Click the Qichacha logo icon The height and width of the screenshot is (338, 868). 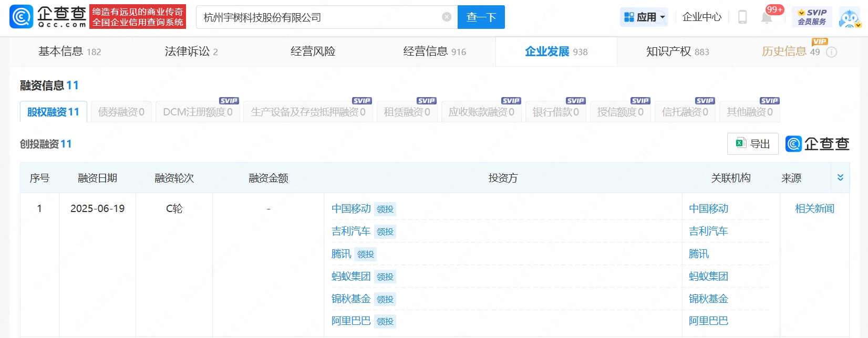22,17
